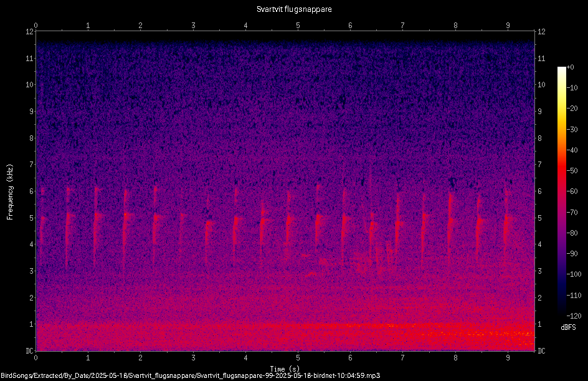Click the 1 second mark on the top axis

88,26
